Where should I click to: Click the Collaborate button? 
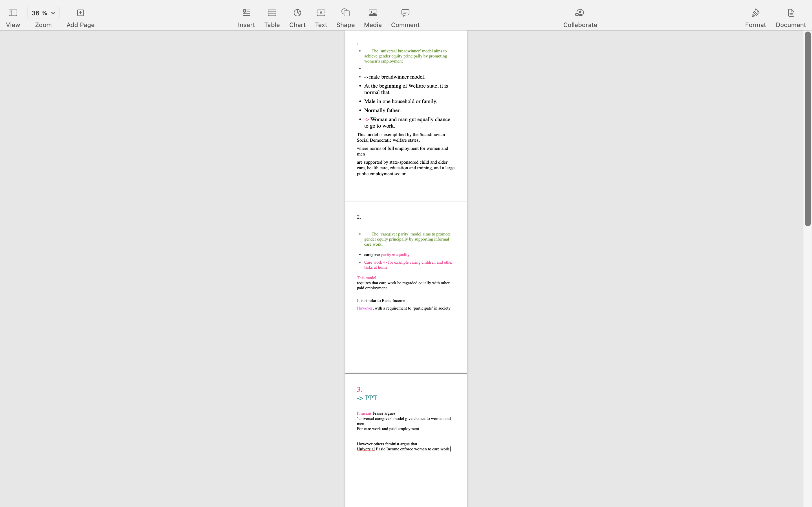point(579,13)
